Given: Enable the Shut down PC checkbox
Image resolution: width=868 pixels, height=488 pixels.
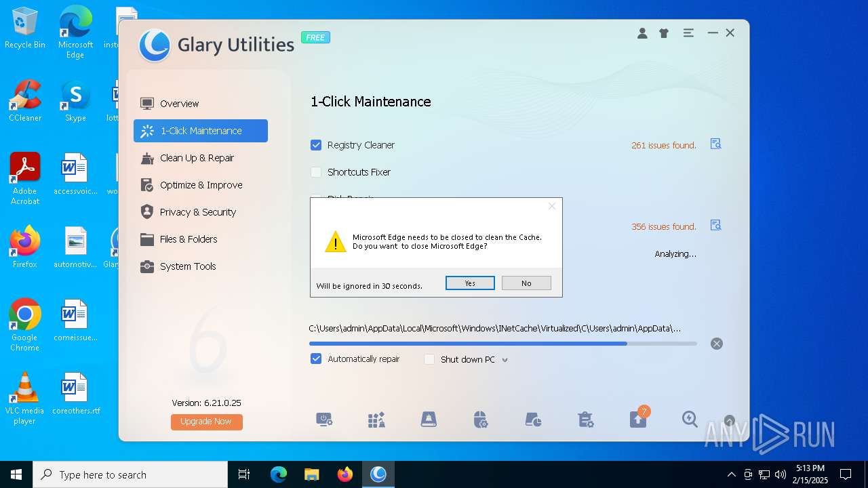Looking at the screenshot, I should (429, 359).
